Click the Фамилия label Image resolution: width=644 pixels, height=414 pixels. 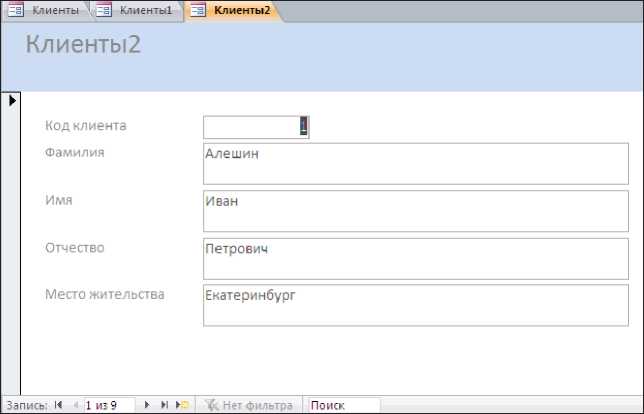click(x=75, y=153)
